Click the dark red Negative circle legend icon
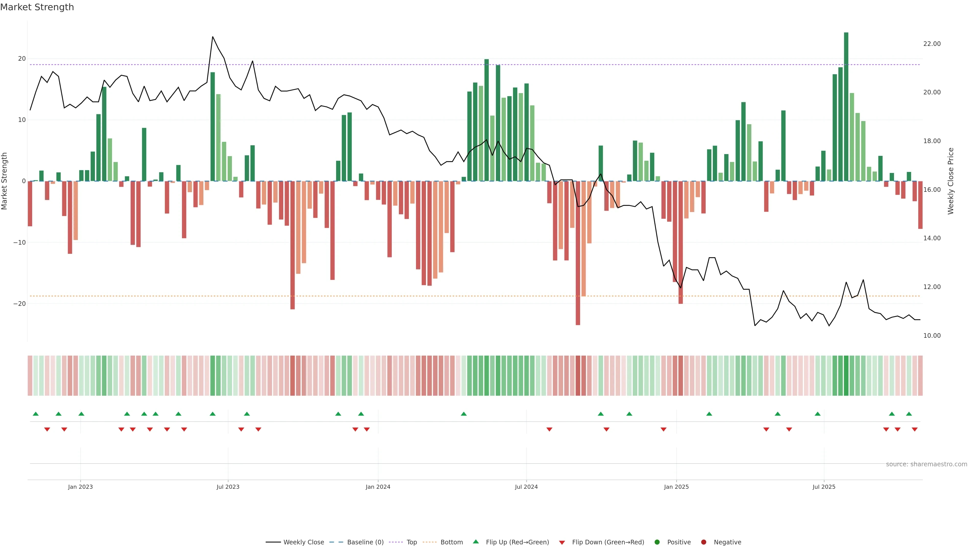The width and height of the screenshot is (980, 551). coord(703,542)
